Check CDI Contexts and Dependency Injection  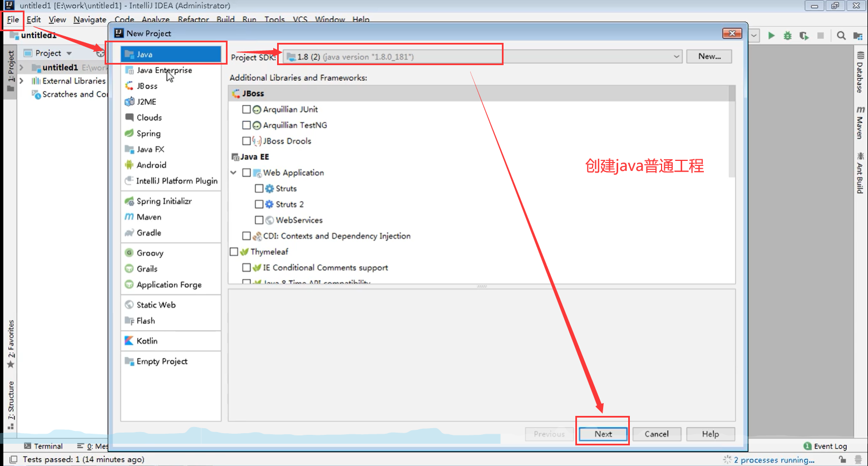246,236
